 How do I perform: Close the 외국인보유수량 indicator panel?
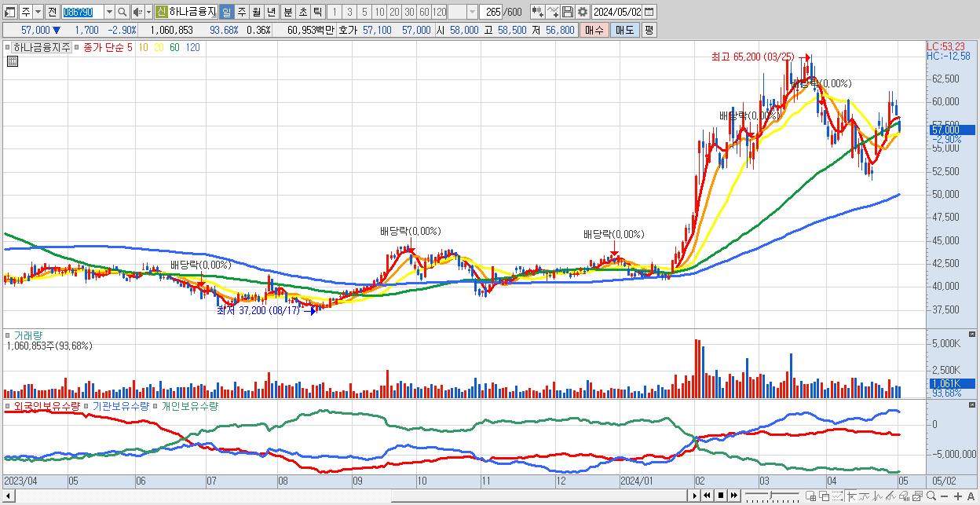[972, 406]
